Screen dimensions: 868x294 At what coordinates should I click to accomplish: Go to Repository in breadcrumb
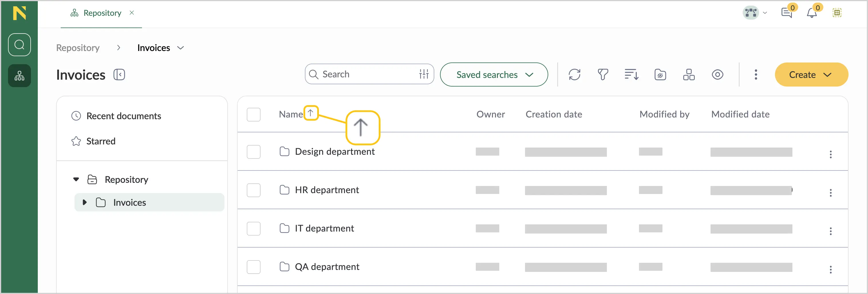point(78,48)
